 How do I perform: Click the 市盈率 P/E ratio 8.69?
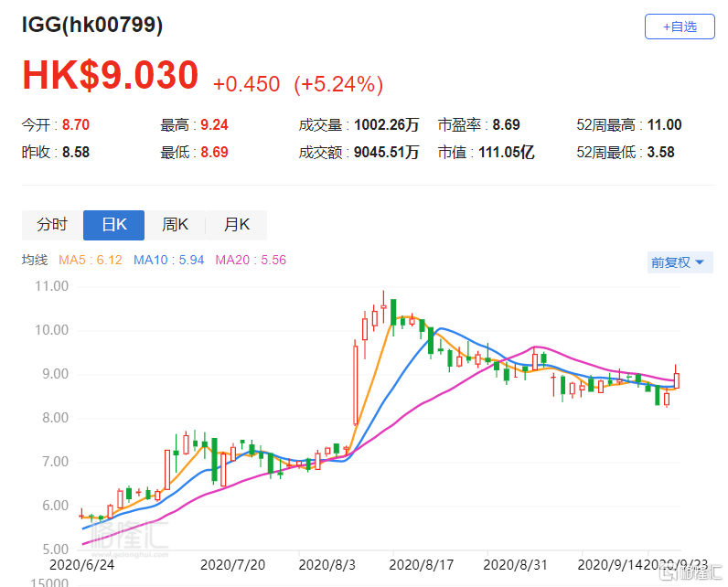point(506,125)
